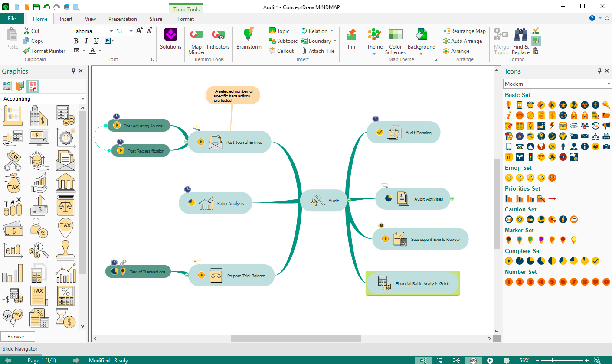Open the Relation dropdown arrow

click(x=332, y=31)
